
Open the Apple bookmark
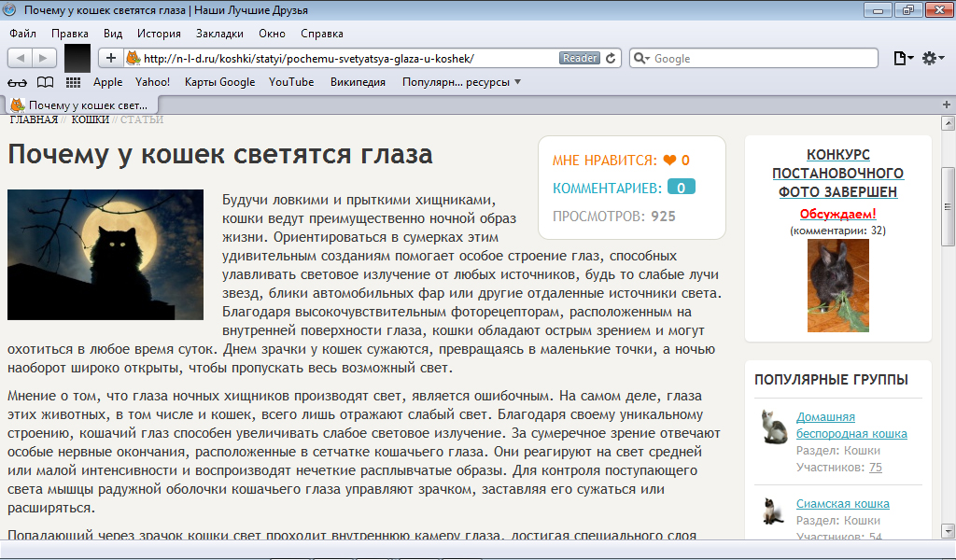(x=108, y=82)
